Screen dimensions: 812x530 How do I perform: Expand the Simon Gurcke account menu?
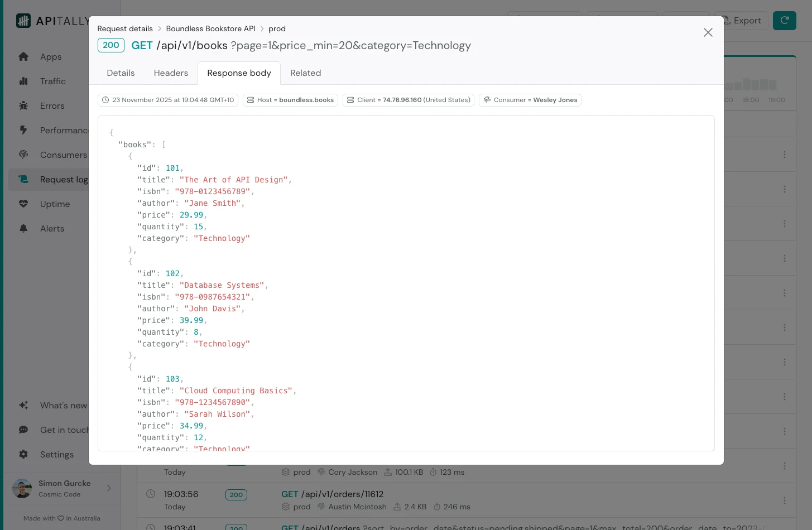(x=109, y=489)
